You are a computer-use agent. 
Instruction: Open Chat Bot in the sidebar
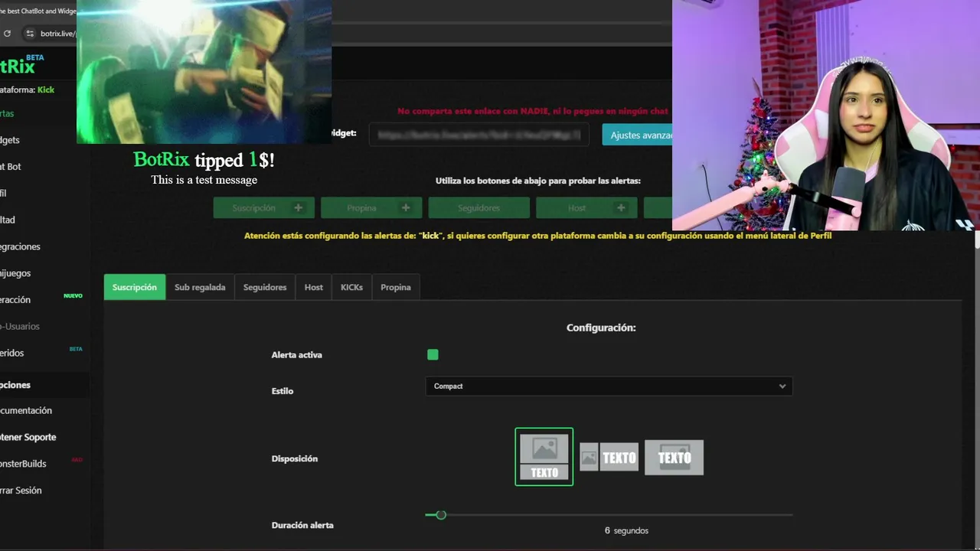click(11, 166)
